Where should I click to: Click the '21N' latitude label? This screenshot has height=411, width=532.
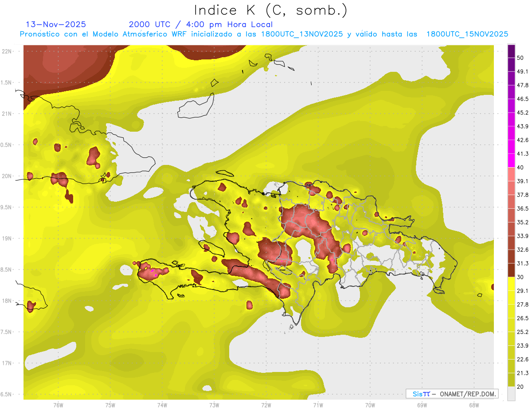click(x=8, y=114)
